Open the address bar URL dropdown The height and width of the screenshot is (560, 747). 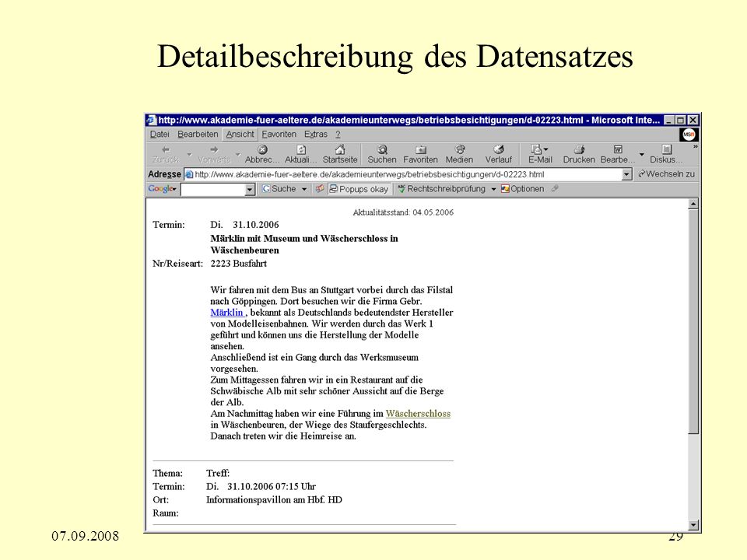[627, 174]
